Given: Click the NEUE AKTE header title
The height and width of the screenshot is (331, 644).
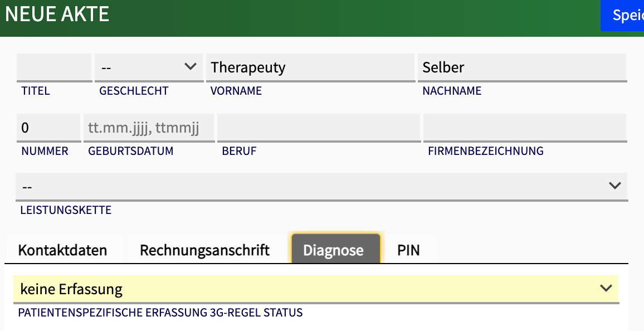Looking at the screenshot, I should pos(57,14).
